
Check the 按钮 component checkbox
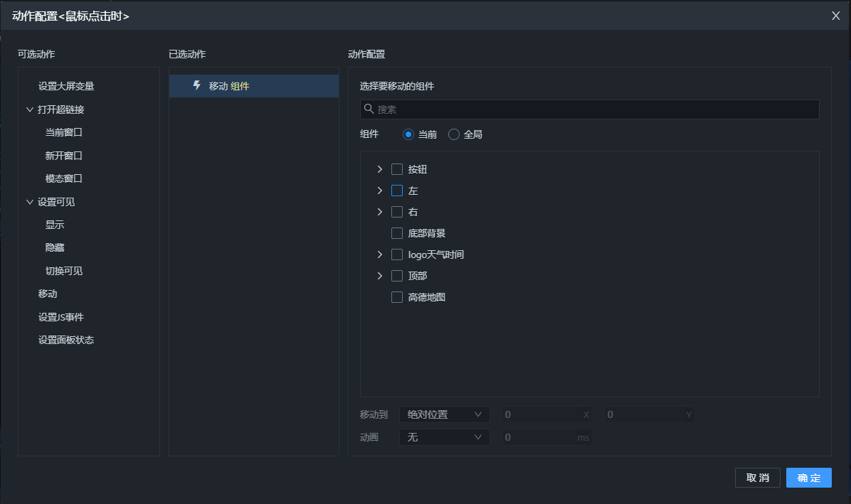[397, 169]
